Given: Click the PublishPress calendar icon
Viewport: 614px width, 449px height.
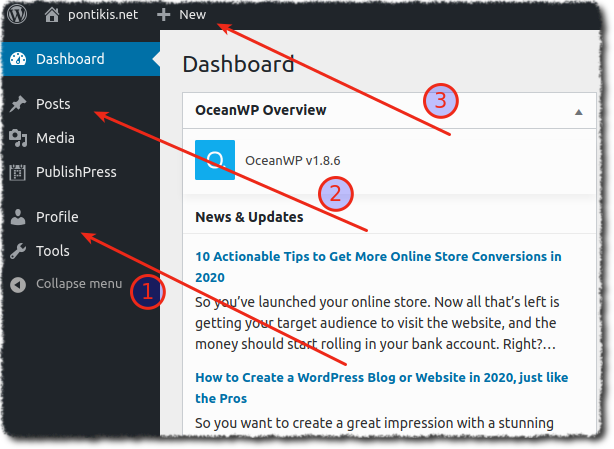Looking at the screenshot, I should pyautogui.click(x=18, y=172).
